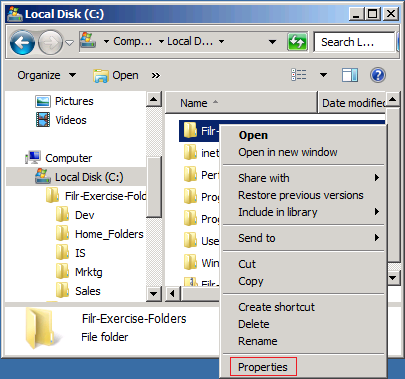This screenshot has width=405, height=379.
Task: Click the Mrktg folder icon
Action: point(63,271)
